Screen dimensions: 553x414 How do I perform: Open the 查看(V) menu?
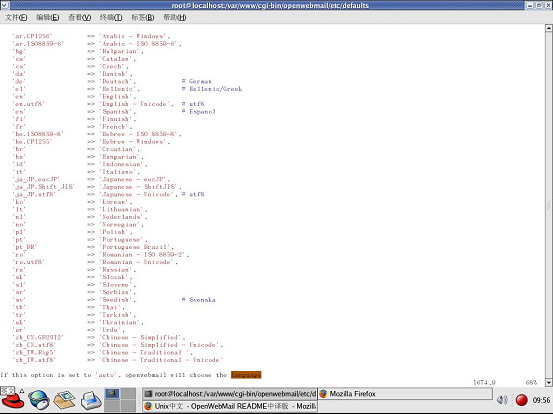click(x=80, y=17)
